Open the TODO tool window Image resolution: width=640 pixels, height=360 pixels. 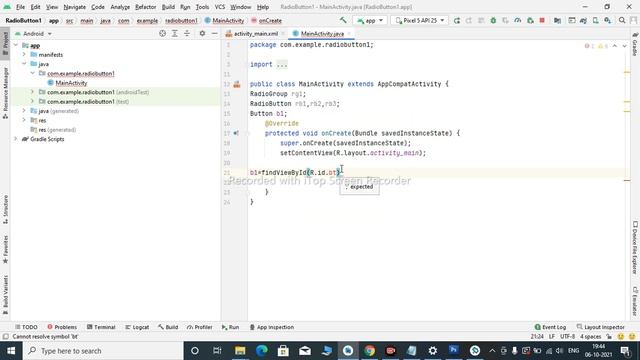tap(26, 327)
